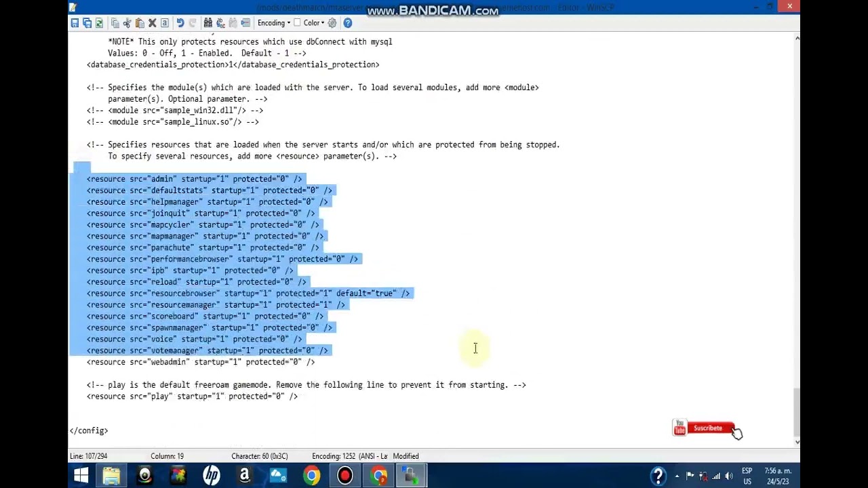Image resolution: width=868 pixels, height=488 pixels.
Task: Cut selection with the scissors icon
Action: (127, 23)
